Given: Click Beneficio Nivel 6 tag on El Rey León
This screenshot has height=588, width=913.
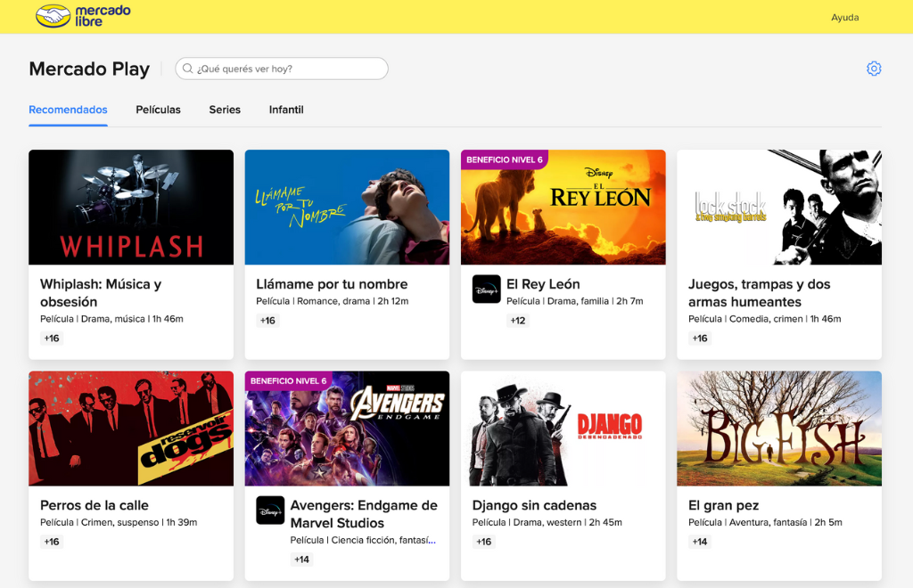Looking at the screenshot, I should (505, 159).
